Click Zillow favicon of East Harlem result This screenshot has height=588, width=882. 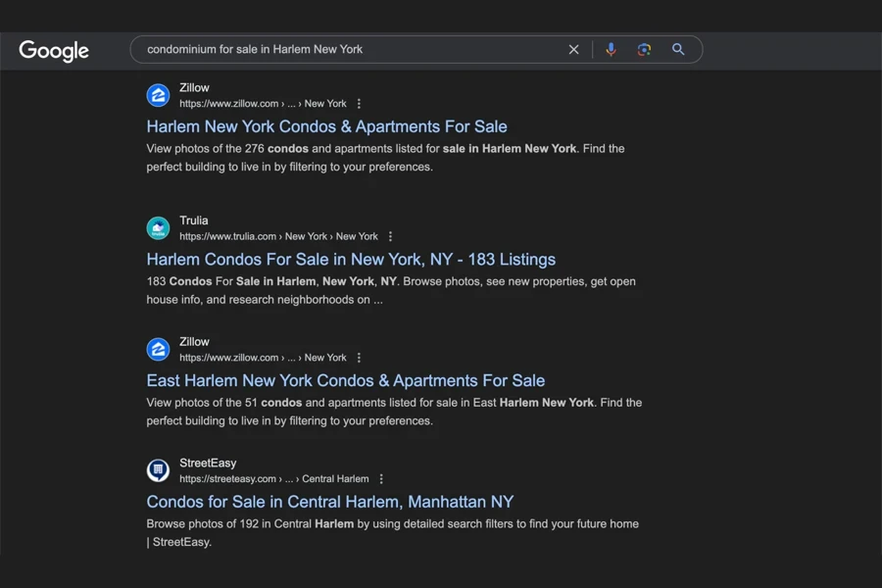click(x=158, y=349)
